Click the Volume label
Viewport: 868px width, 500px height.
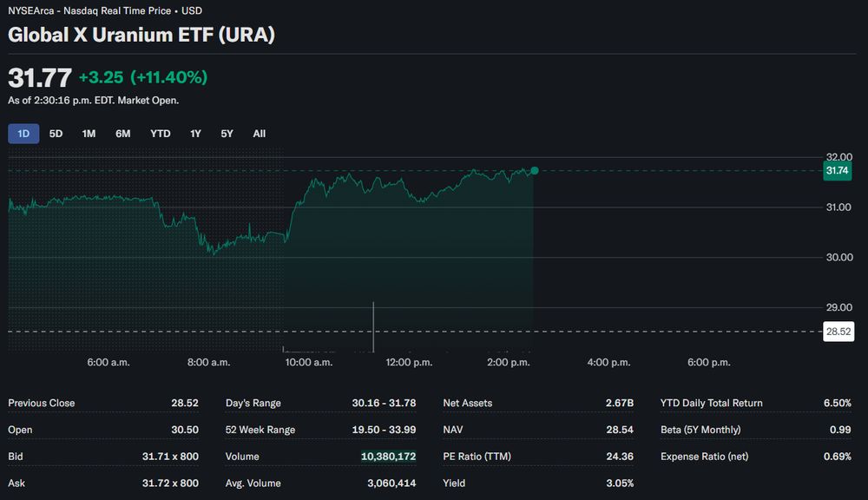(242, 457)
